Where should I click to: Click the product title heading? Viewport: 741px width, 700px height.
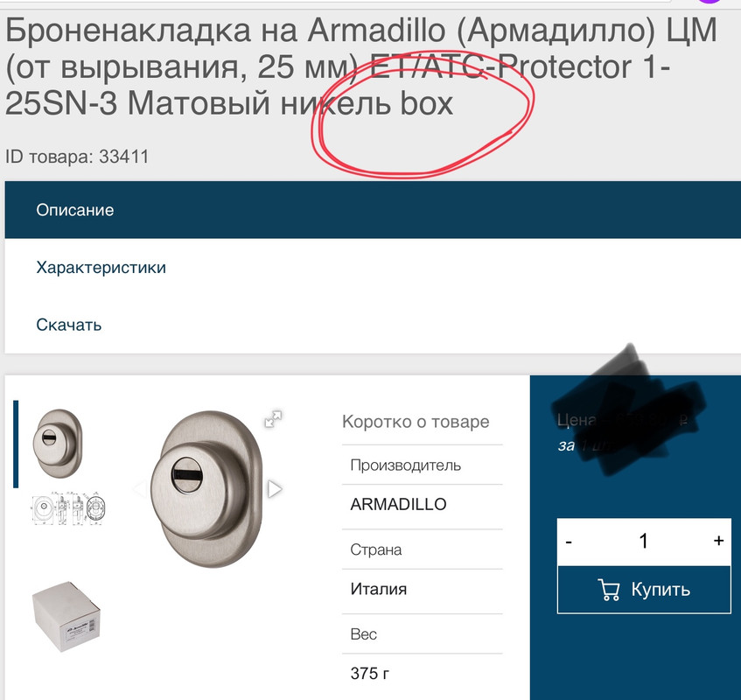[x=361, y=66]
